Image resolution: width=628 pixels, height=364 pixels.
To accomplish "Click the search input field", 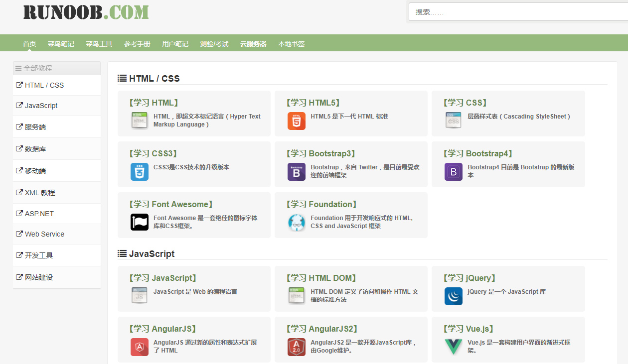I will [x=518, y=12].
